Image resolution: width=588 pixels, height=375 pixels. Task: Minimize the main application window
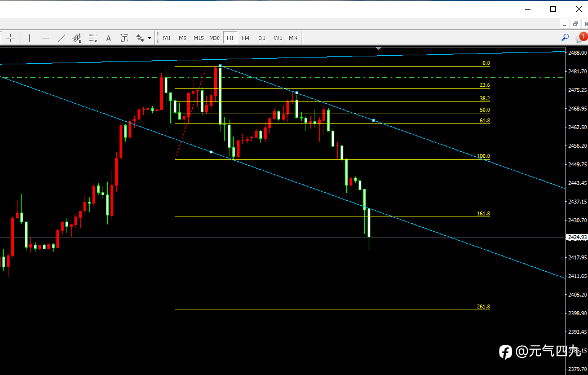pos(528,9)
